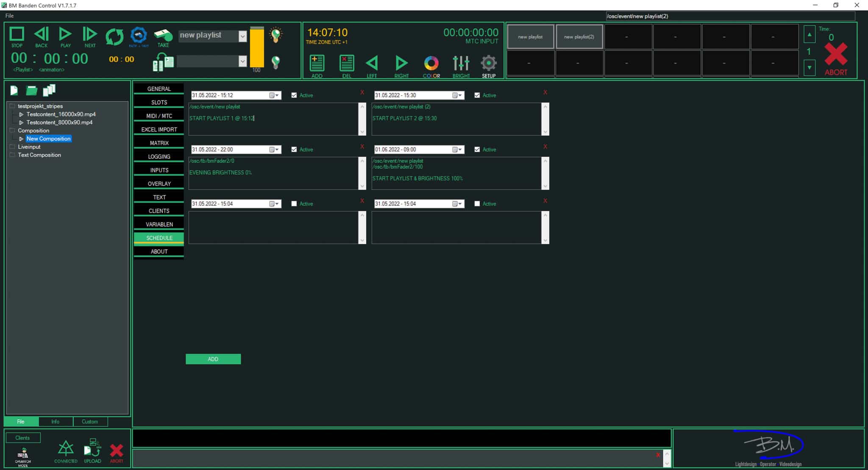The height and width of the screenshot is (470, 868).
Task: Toggle Active checkbox for 01.06.2022 - 09:00
Action: [477, 150]
